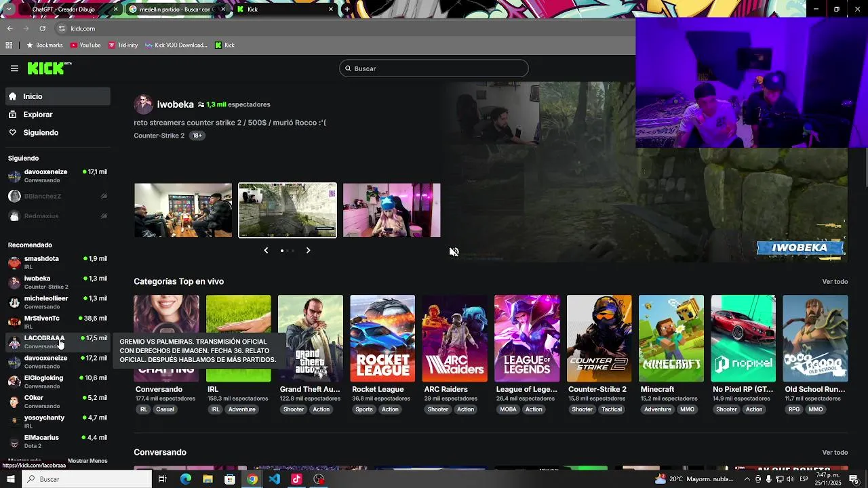Viewport: 868px width, 488px height.
Task: Open Minecraft category card
Action: coord(671,338)
